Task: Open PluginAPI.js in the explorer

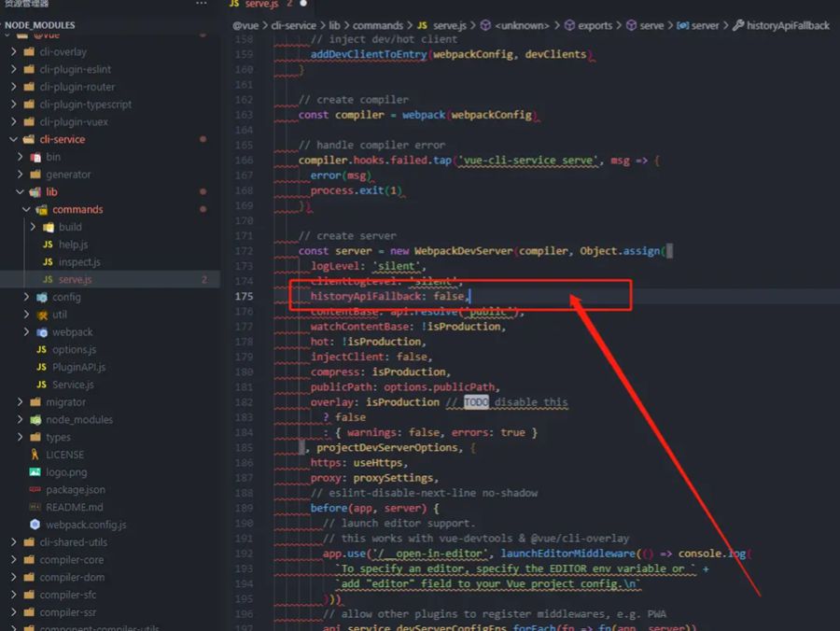Action: 78,367
